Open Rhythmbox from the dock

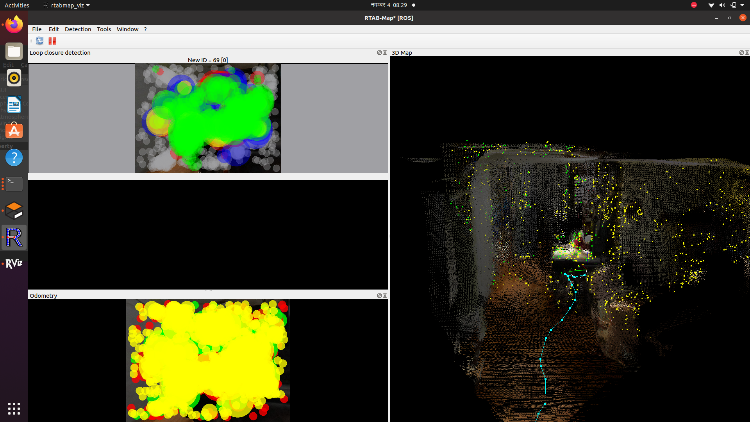14,77
